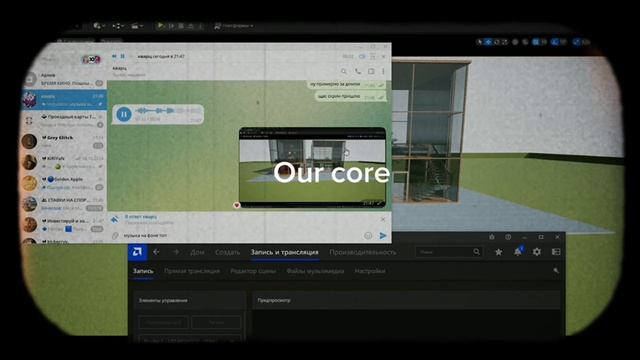Open the video thumbnail in chat
The image size is (640, 360).
pos(312,168)
